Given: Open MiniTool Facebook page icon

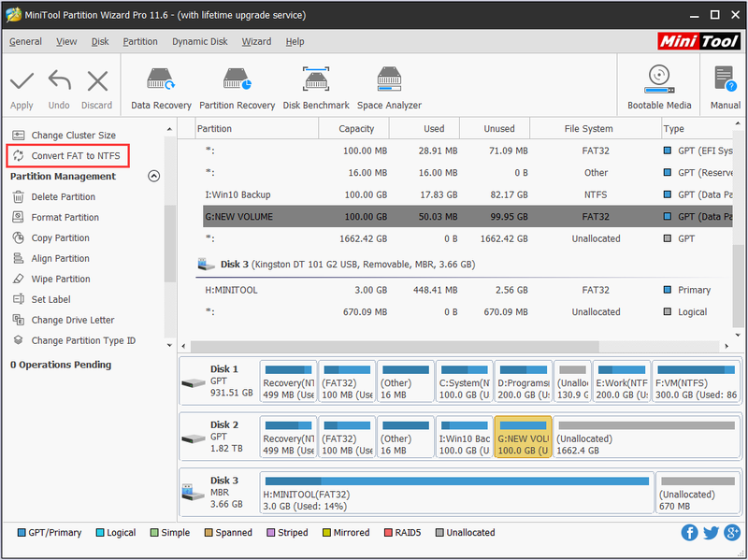Looking at the screenshot, I should tap(689, 532).
